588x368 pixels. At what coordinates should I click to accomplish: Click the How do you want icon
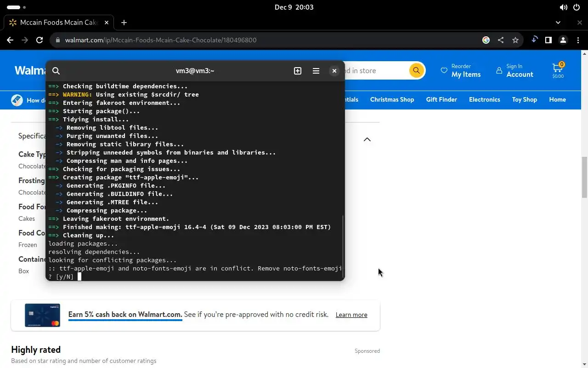17,100
